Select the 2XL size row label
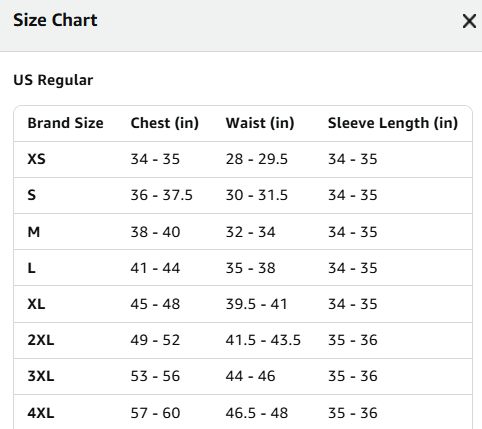This screenshot has height=429, width=482. (41, 340)
